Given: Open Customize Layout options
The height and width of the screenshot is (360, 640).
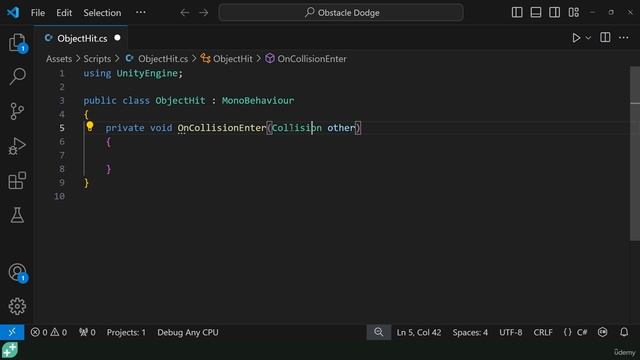Looking at the screenshot, I should [573, 12].
